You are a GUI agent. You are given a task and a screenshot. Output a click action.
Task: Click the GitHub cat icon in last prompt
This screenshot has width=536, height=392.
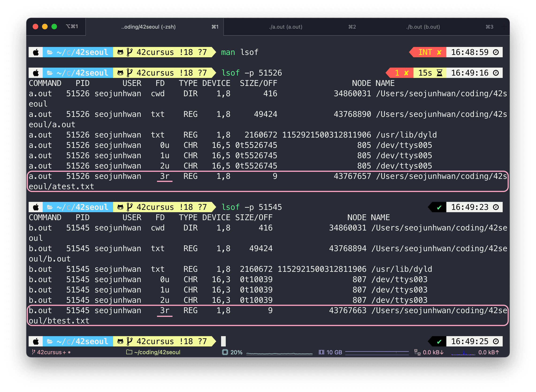point(120,342)
